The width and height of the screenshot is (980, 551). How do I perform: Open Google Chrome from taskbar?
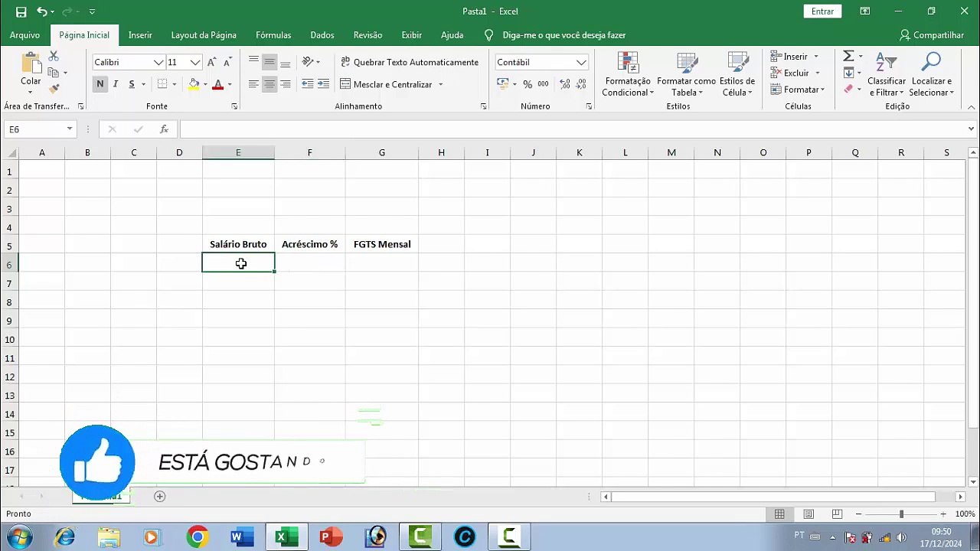coord(198,537)
